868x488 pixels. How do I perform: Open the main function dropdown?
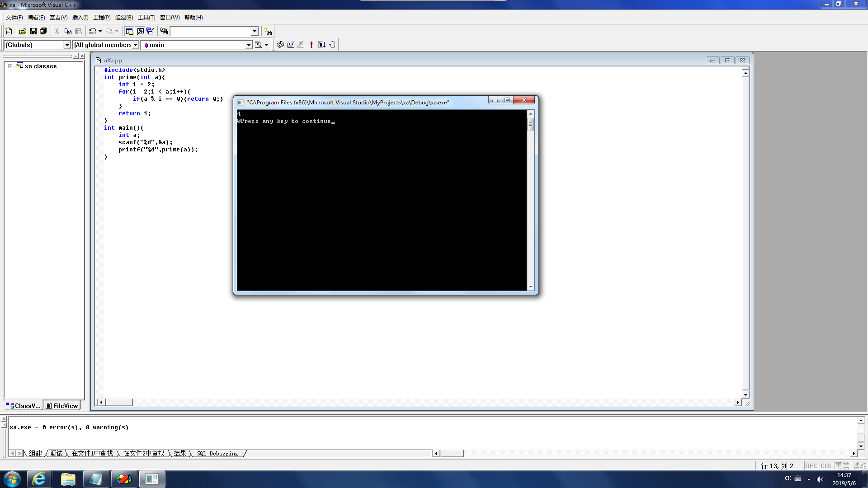tap(248, 45)
